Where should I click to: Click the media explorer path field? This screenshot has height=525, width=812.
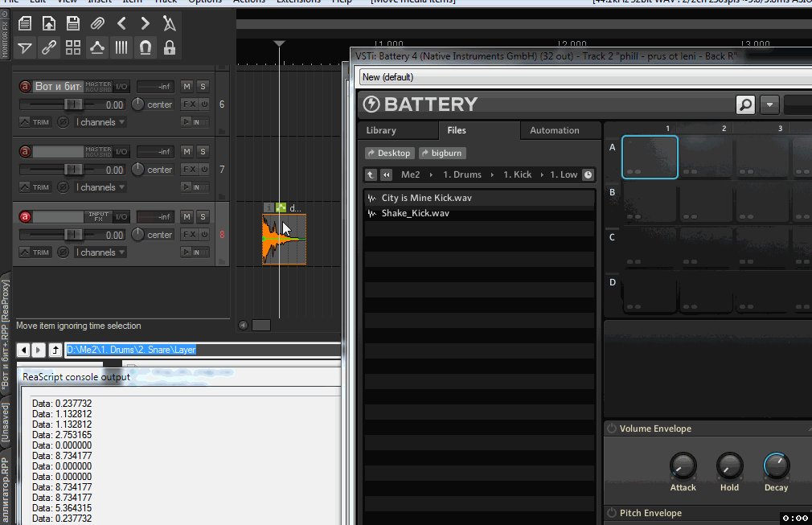click(203, 350)
